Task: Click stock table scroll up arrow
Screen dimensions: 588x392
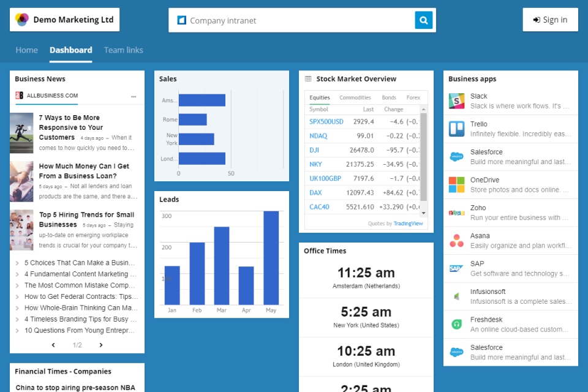Action: pyautogui.click(x=423, y=109)
